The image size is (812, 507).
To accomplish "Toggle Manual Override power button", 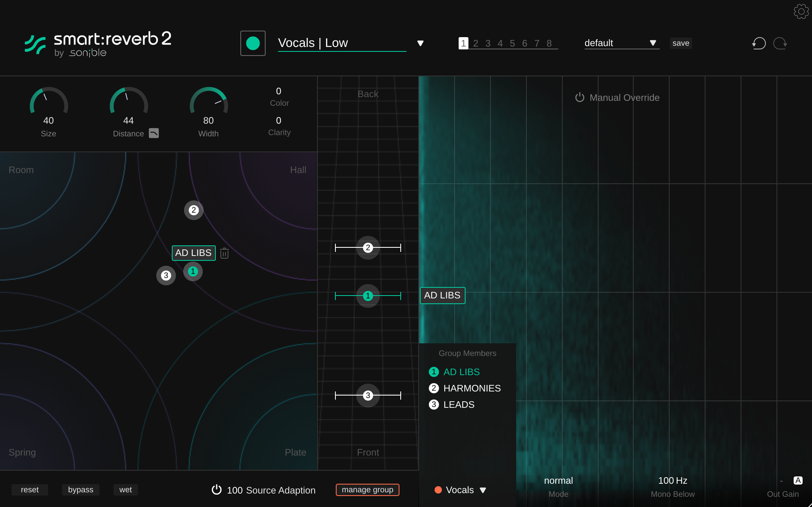I will [x=579, y=98].
